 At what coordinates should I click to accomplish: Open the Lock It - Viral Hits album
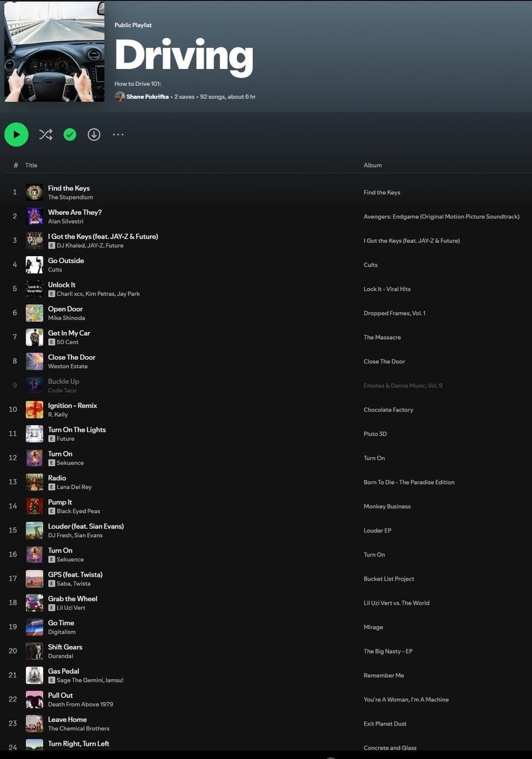pyautogui.click(x=387, y=289)
